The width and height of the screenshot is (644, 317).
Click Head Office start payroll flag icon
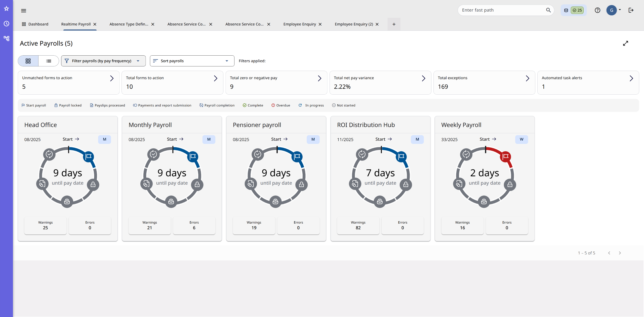pos(89,156)
